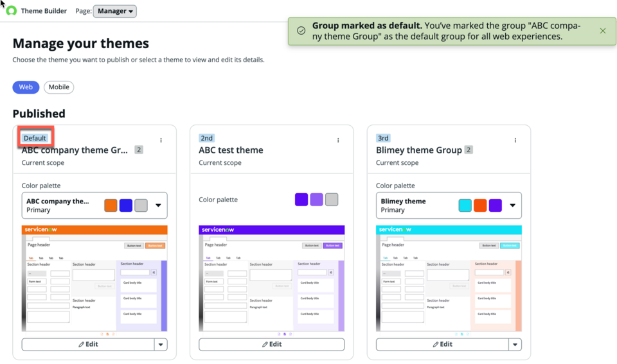Open more options menu for Blimey theme Group
Viewport: 617px width, 364px height.
tap(515, 141)
